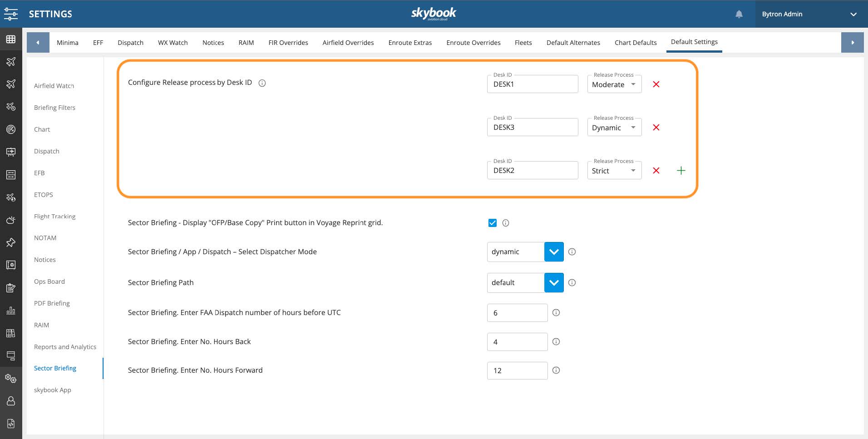Viewport: 868px width, 439px height.
Task: Edit the DESK1 Desk ID field
Action: [533, 84]
